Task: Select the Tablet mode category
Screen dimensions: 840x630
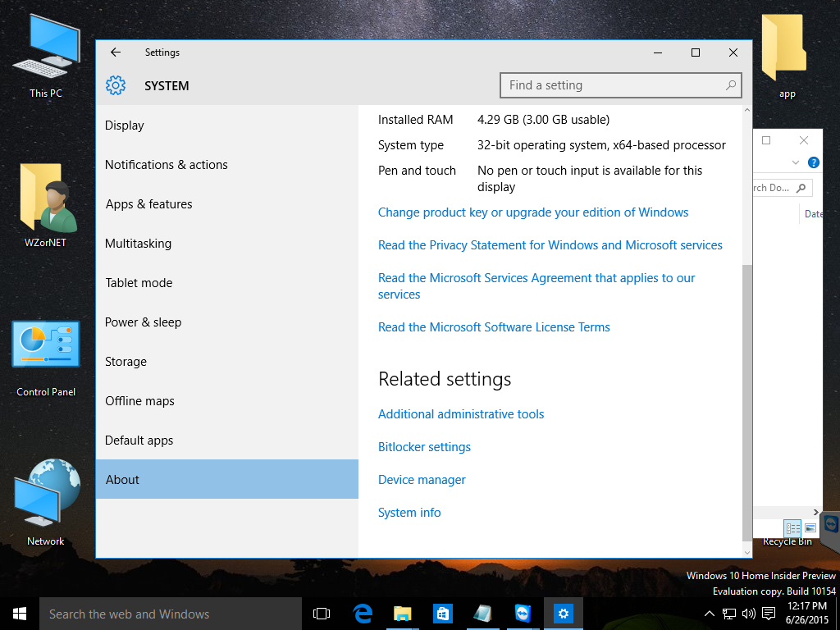Action: [x=226, y=283]
